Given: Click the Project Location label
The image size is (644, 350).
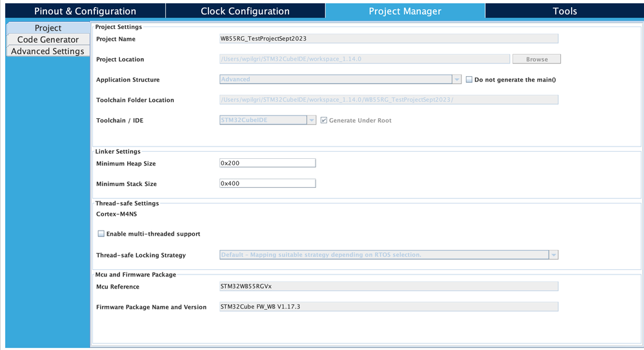Looking at the screenshot, I should [x=120, y=59].
